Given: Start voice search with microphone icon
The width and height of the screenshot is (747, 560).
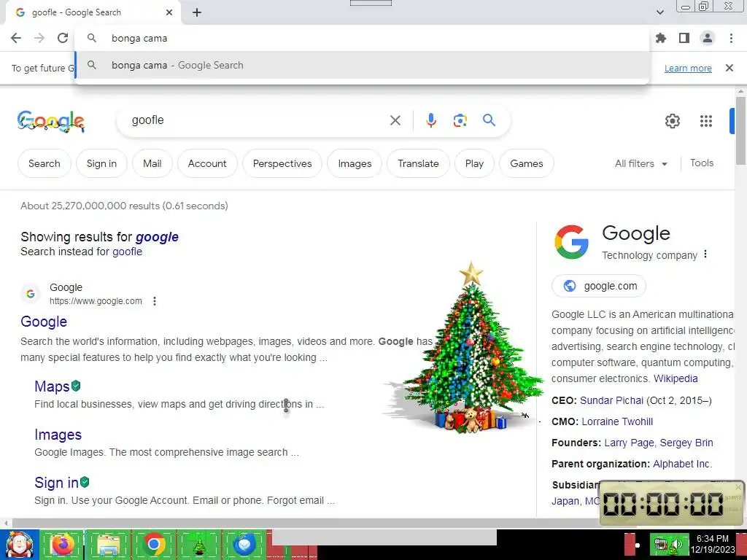Looking at the screenshot, I should [430, 120].
